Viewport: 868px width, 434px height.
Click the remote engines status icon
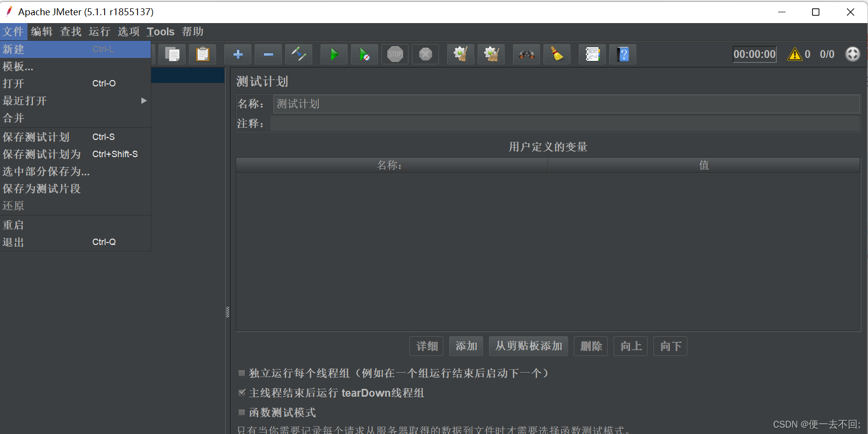point(853,54)
